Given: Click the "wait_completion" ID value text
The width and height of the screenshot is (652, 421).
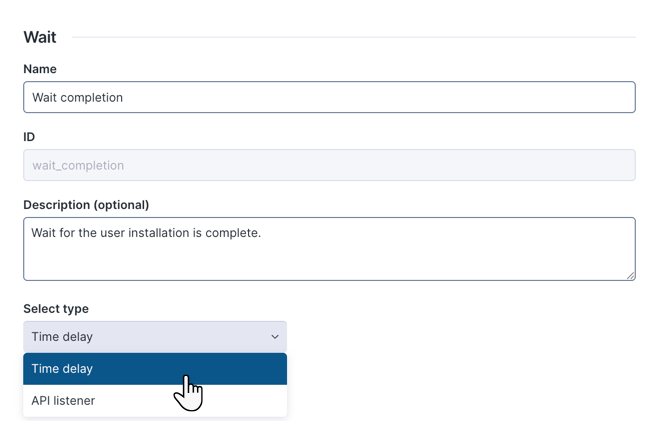Looking at the screenshot, I should [78, 166].
